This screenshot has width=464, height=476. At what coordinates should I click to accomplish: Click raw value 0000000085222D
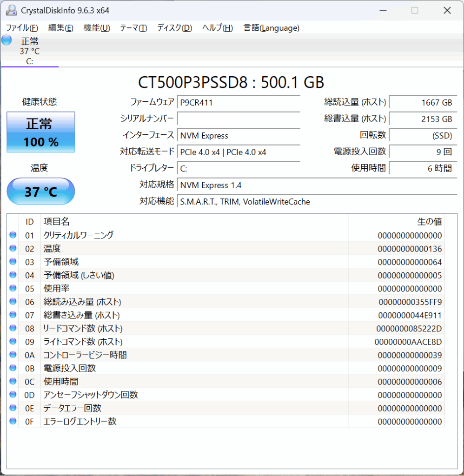pyautogui.click(x=409, y=329)
